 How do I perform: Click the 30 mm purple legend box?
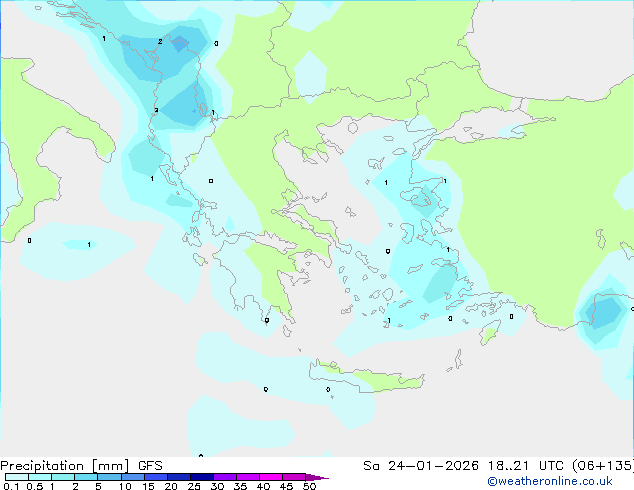point(224,477)
